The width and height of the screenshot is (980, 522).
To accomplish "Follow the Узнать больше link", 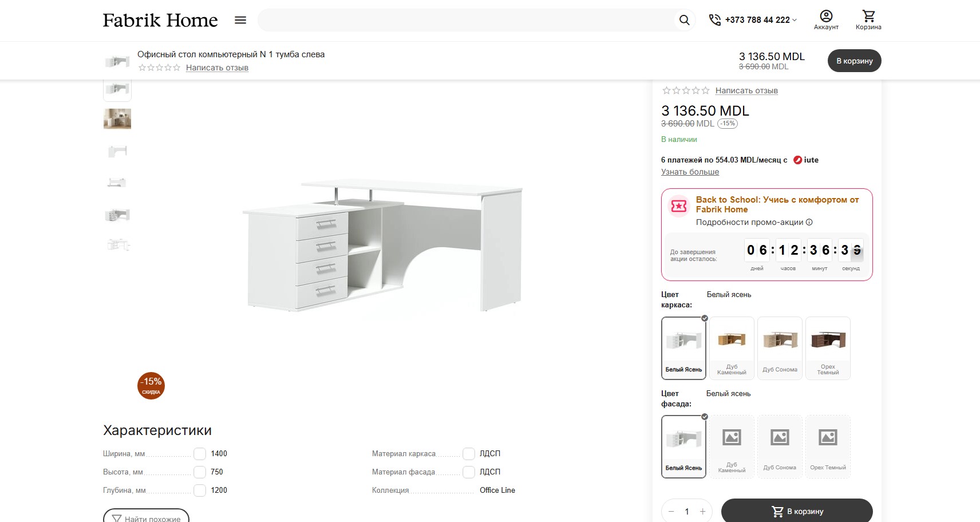I will click(x=690, y=172).
